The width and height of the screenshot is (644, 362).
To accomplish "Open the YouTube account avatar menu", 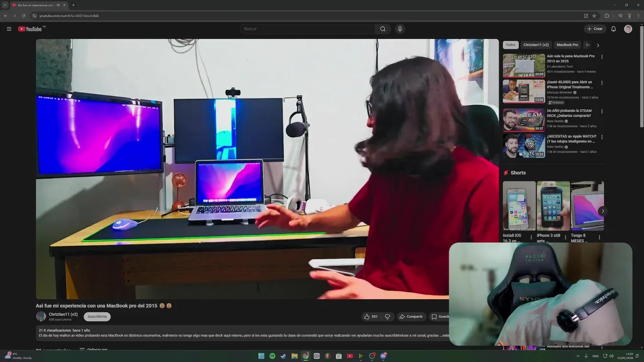I will point(628,29).
